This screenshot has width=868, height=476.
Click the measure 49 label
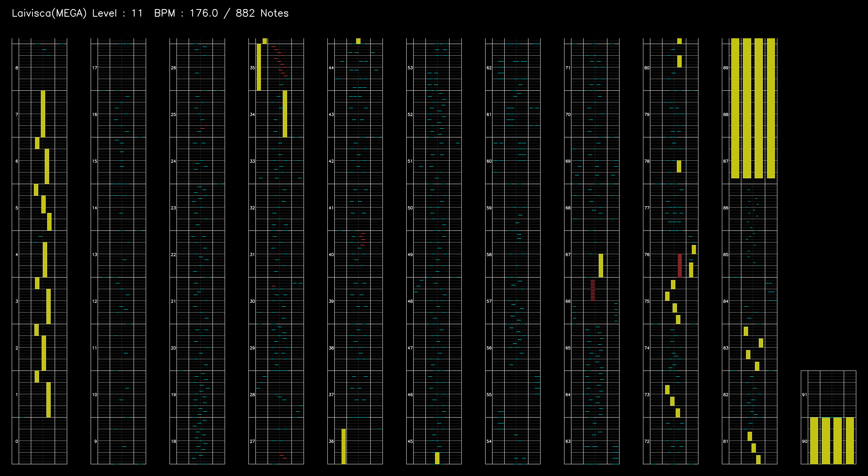(x=410, y=255)
